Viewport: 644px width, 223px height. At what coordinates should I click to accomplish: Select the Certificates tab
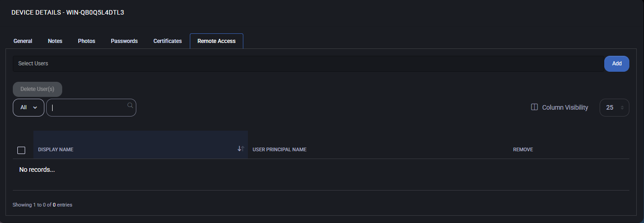(167, 41)
